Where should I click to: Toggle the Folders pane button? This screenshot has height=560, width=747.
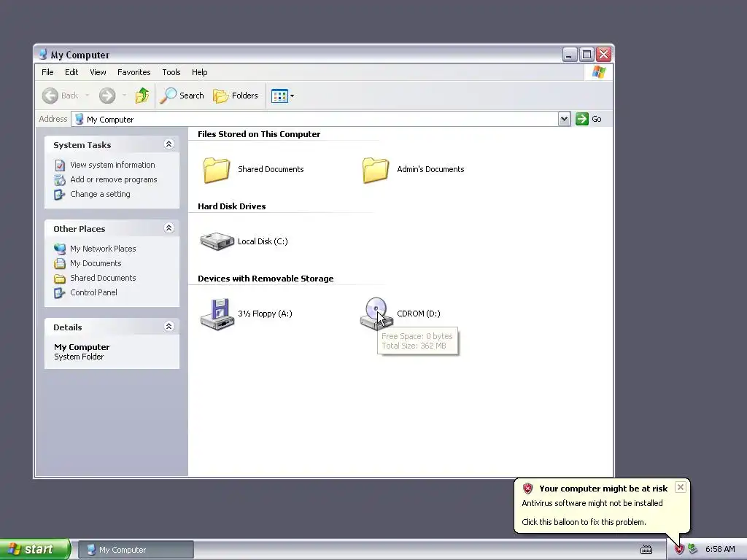[236, 96]
